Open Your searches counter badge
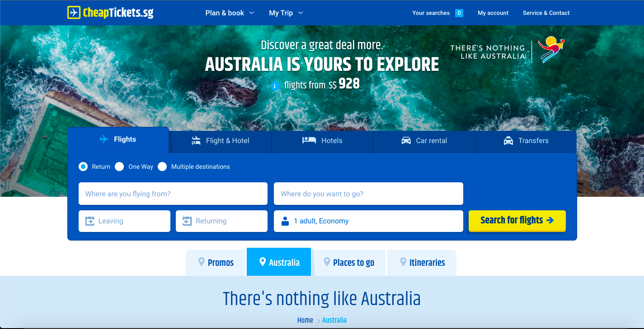Image resolution: width=644 pixels, height=329 pixels. (459, 13)
